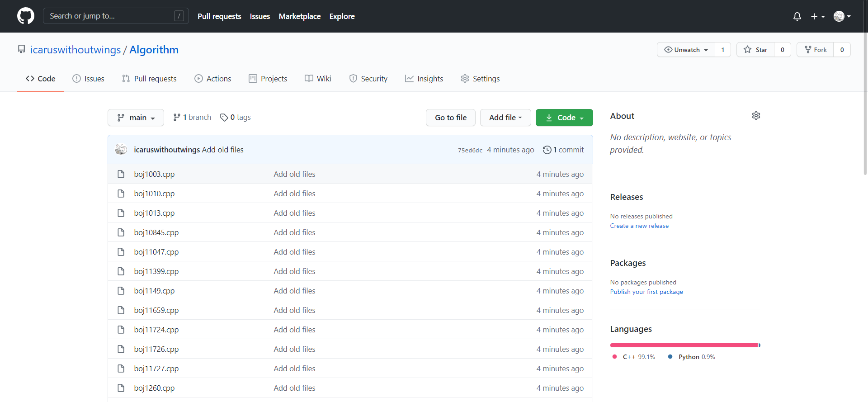
Task: Open the green Code download dropdown
Action: [564, 118]
